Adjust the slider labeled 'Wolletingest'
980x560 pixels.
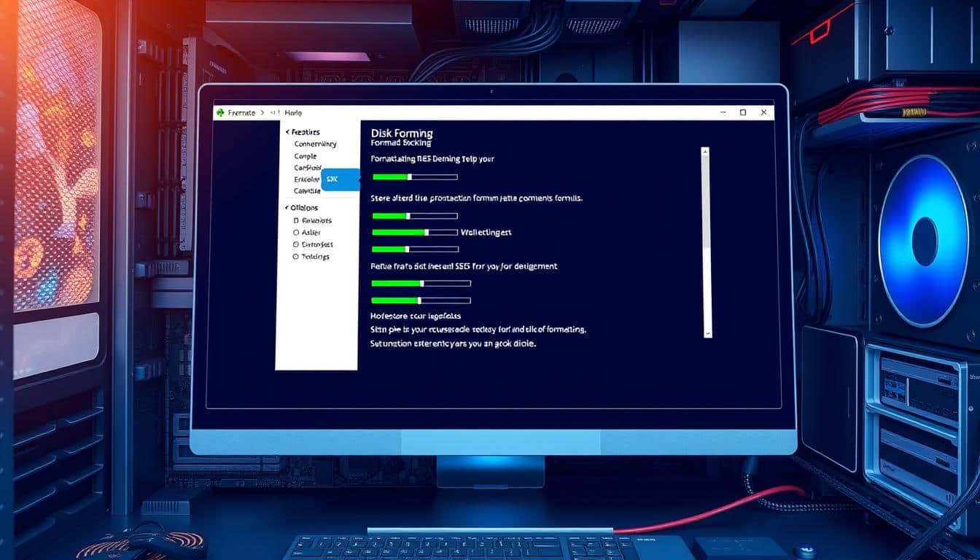tap(415, 233)
